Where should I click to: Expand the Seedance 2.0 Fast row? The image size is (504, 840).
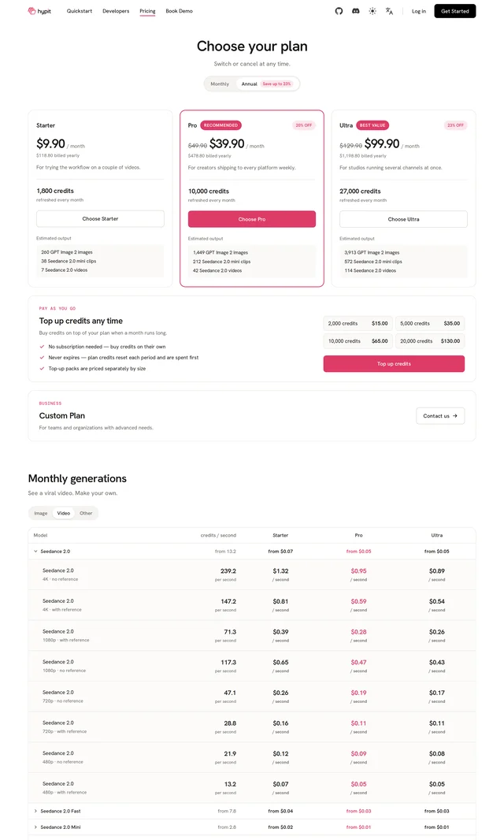[x=36, y=811]
